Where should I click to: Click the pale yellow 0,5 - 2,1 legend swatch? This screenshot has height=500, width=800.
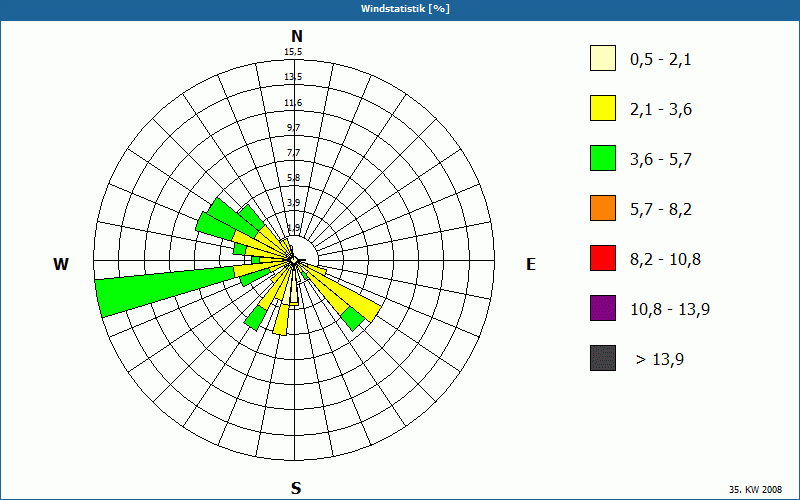pos(603,58)
